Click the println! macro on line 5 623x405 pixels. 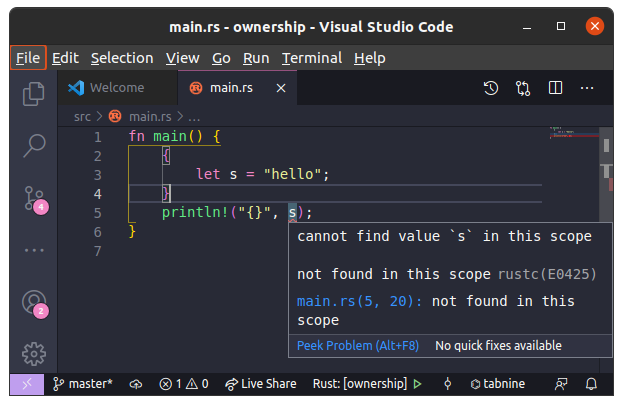click(195, 213)
